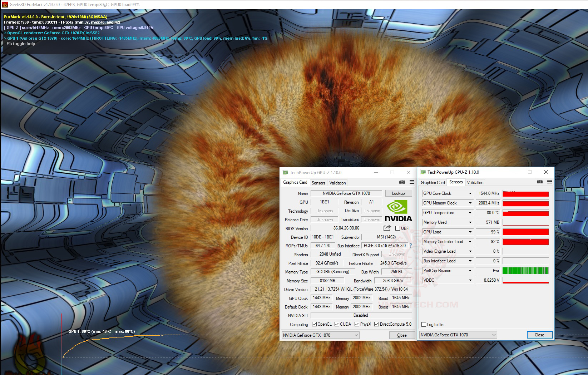Viewport: 588px width, 375px height.
Task: Toggle the DirectCompute 5.0 checkbox
Action: pos(376,324)
